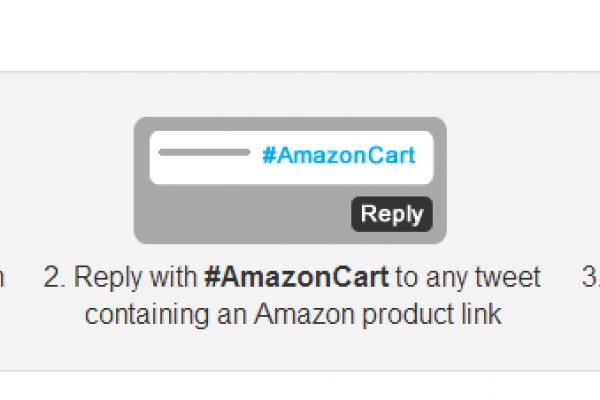Click the step number "2."

pos(55,277)
